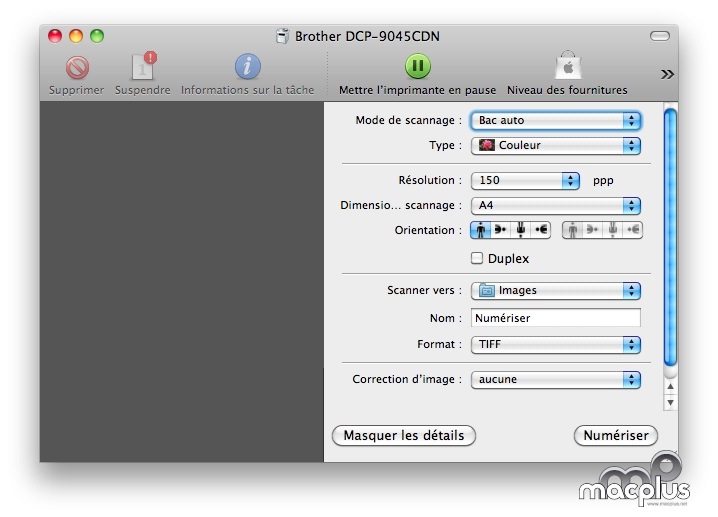Open Correction d'image dropdown

(x=555, y=380)
